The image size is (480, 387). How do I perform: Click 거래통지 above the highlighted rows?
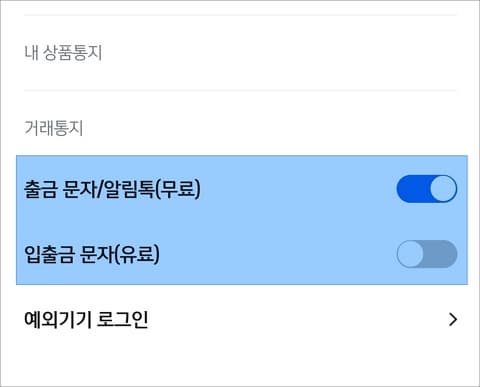tap(54, 128)
